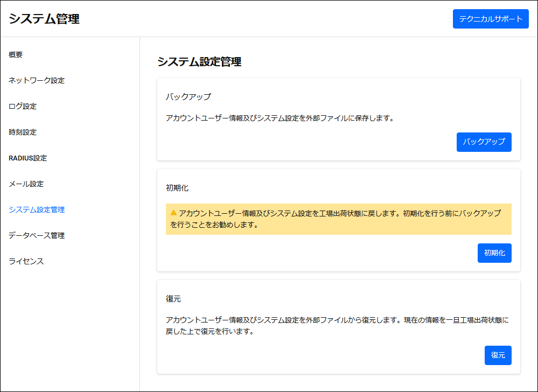Select メール設定 sidebar entry
Image resolution: width=538 pixels, height=392 pixels.
(26, 184)
